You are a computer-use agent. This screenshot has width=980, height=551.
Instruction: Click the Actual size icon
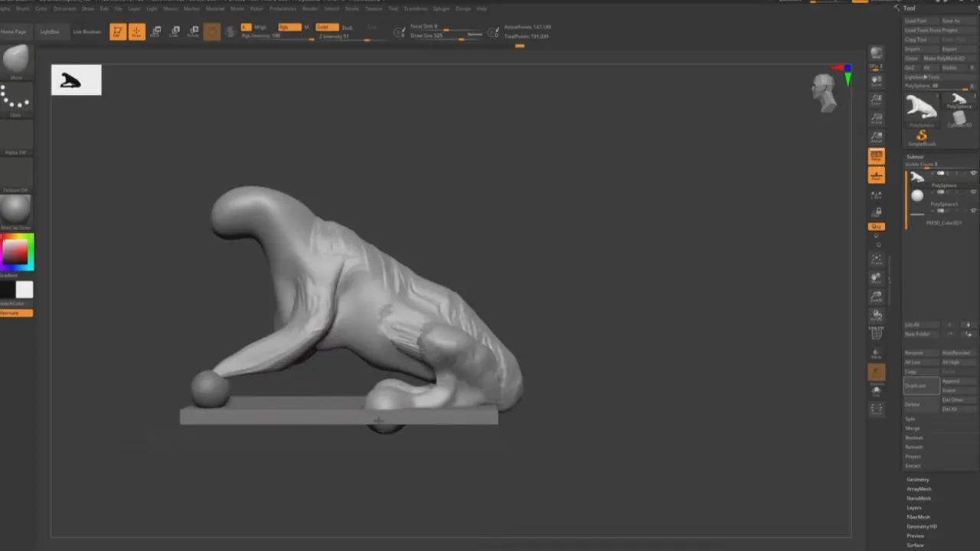[x=877, y=119]
